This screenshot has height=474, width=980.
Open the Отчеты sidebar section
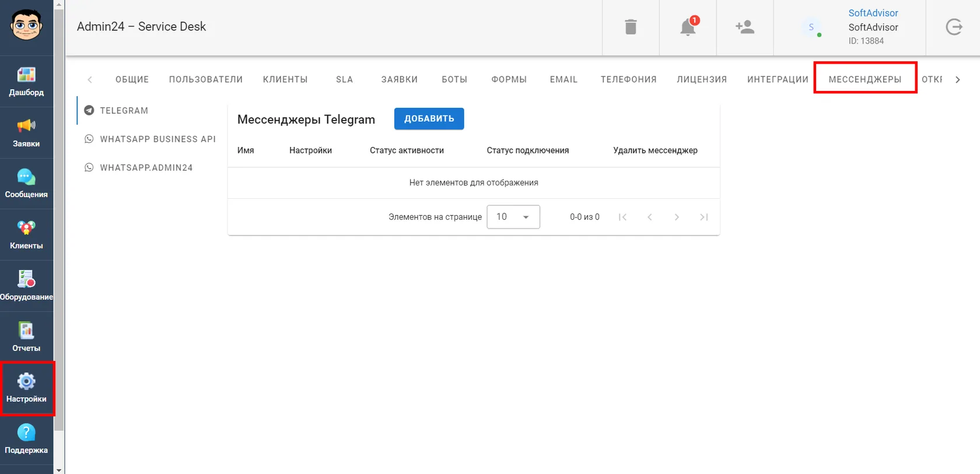point(26,337)
